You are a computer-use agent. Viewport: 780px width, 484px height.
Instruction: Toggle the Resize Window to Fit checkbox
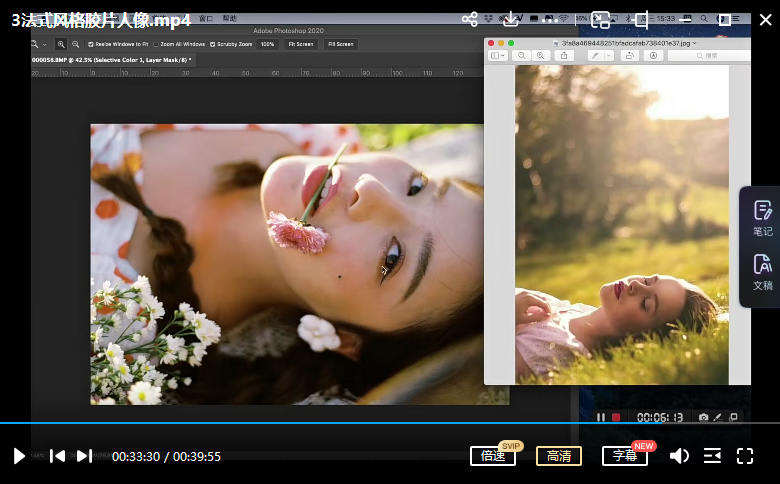(x=92, y=44)
